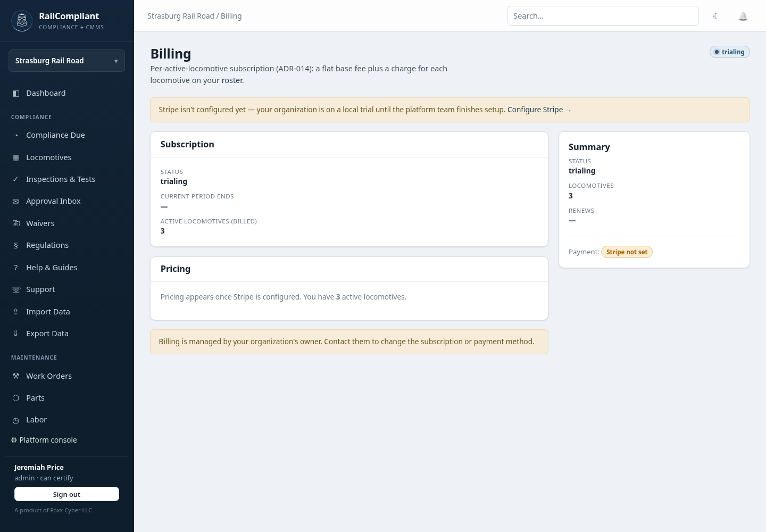Click the Work Orders tools icon
The width and height of the screenshot is (766, 532).
point(16,376)
